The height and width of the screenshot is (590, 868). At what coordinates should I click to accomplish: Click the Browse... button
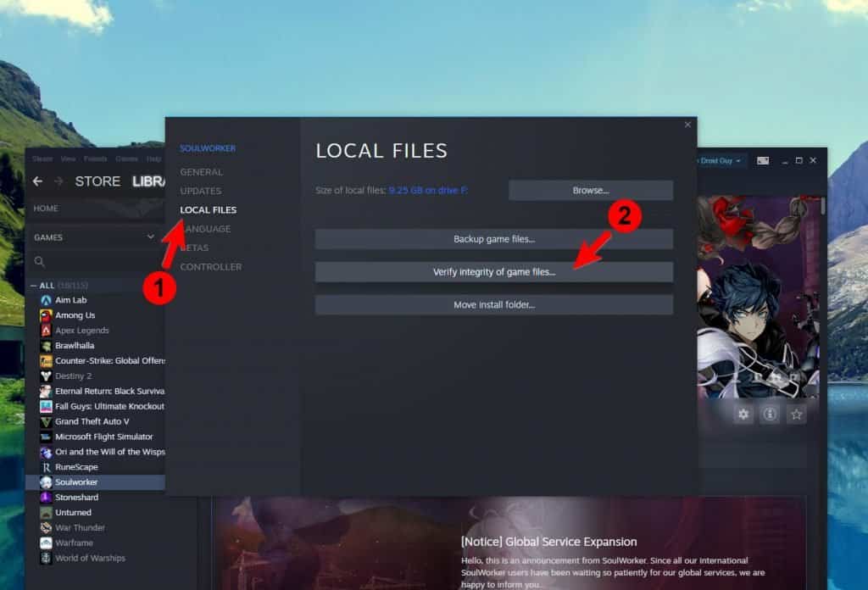coord(591,191)
